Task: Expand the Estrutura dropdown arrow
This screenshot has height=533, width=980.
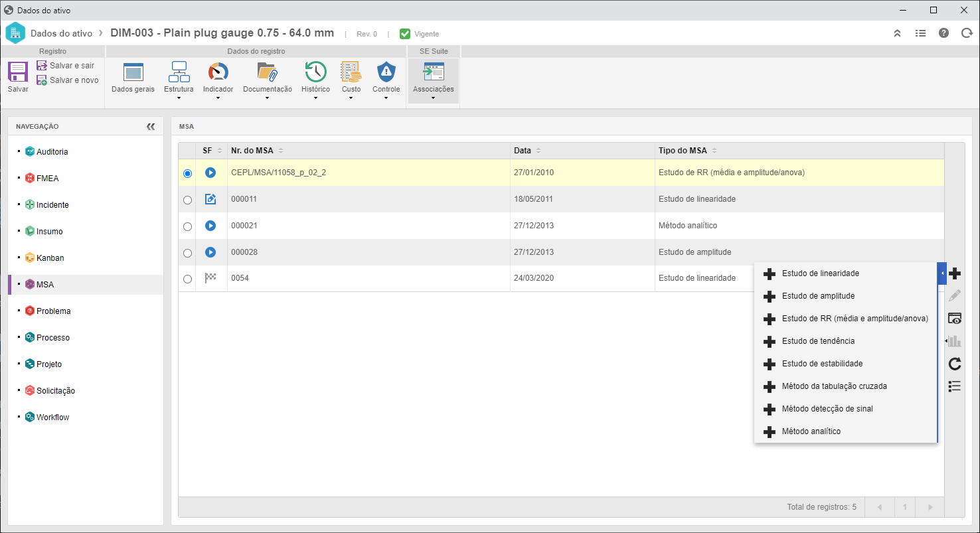Action: [179, 98]
